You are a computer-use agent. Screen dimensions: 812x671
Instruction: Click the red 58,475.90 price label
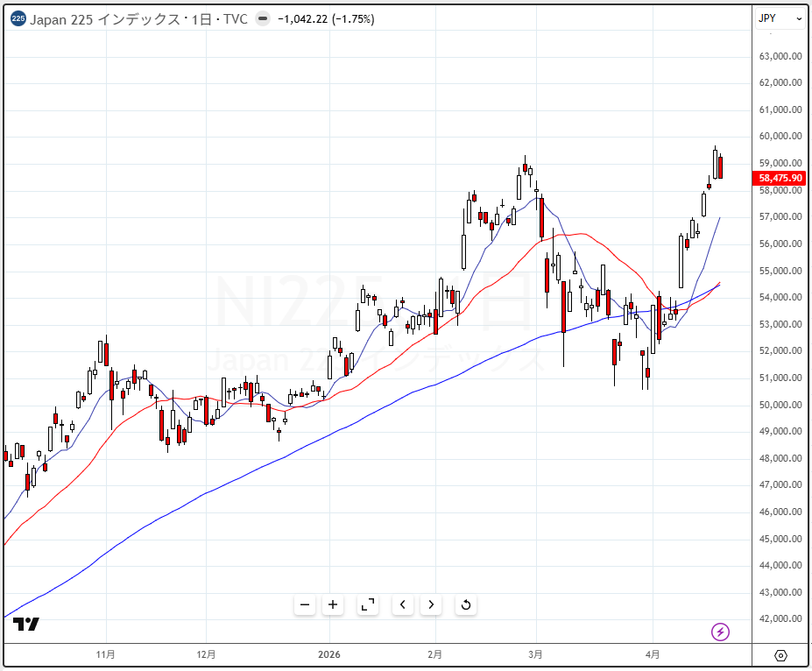coord(778,178)
